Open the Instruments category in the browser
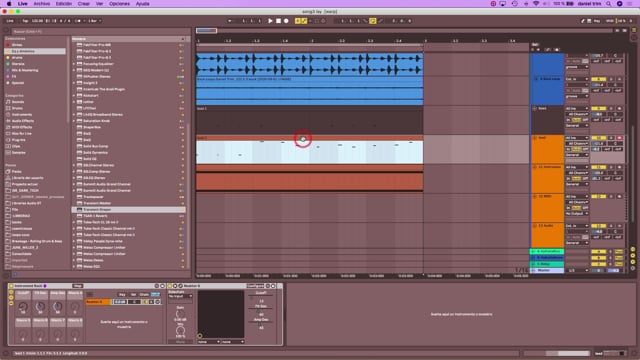 (x=22, y=115)
